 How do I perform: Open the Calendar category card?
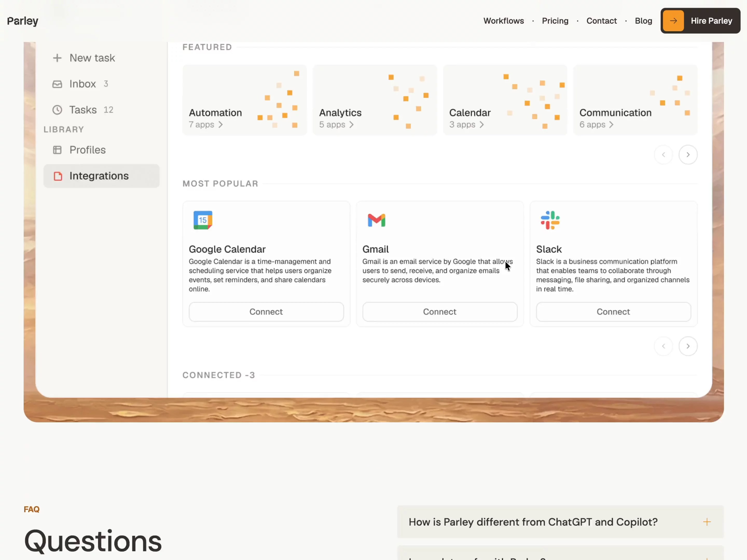(x=505, y=100)
